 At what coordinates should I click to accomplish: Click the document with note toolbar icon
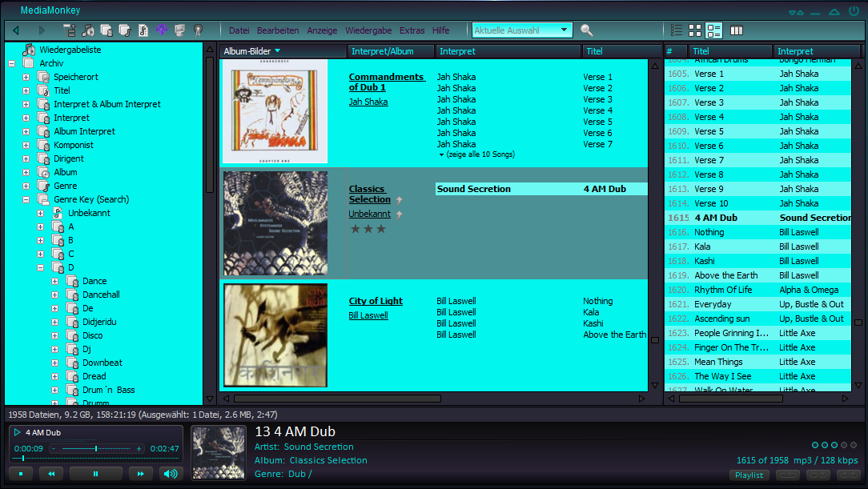(x=143, y=30)
